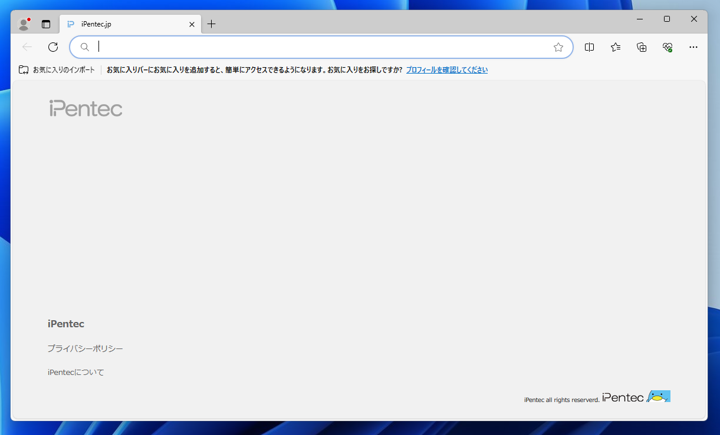This screenshot has height=435, width=720.
Task: Open the Collections icon
Action: [x=642, y=47]
